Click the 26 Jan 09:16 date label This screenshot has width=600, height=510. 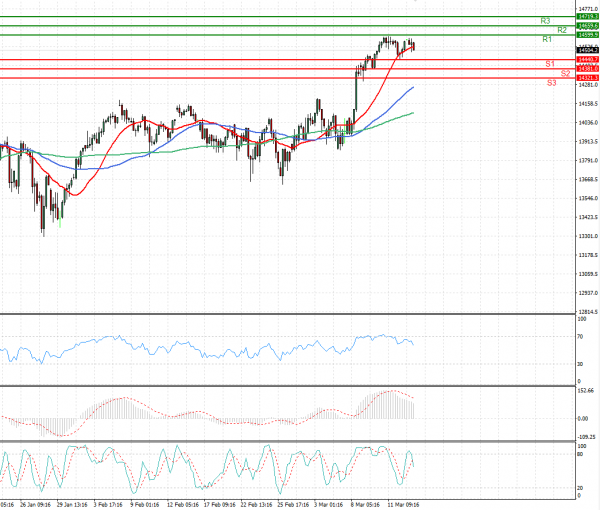click(x=35, y=505)
